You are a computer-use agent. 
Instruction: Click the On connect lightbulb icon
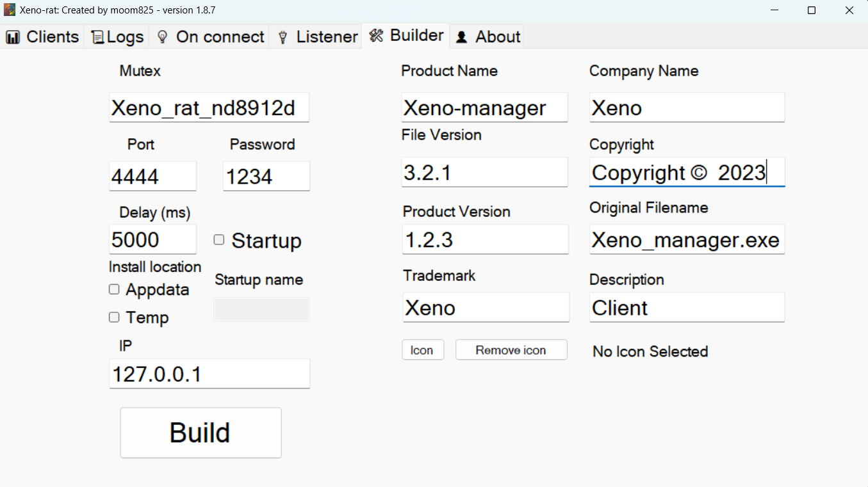click(x=161, y=36)
